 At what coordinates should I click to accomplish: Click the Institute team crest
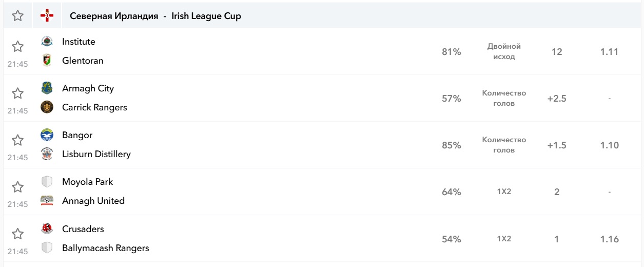click(47, 42)
